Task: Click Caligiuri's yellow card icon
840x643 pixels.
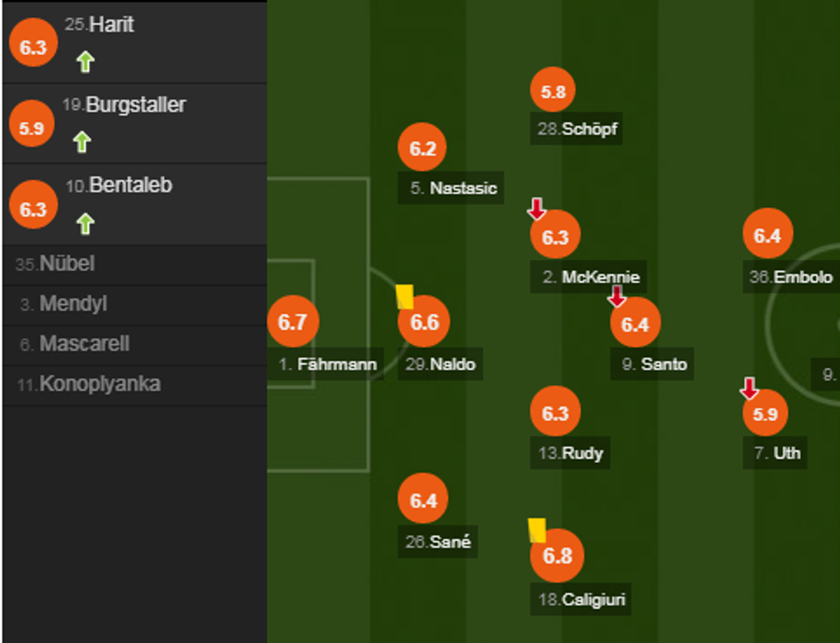Action: coord(537,530)
